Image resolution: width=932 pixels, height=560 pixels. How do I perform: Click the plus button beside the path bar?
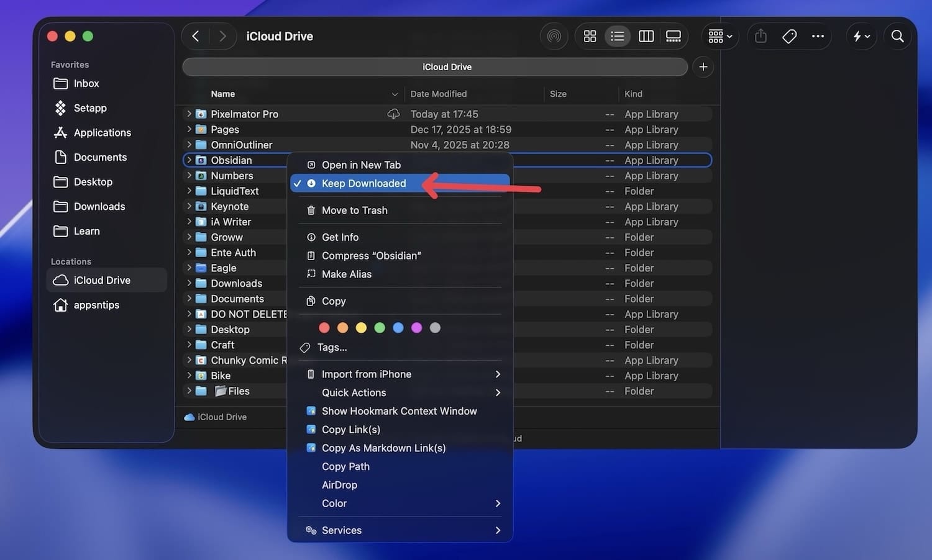tap(703, 66)
